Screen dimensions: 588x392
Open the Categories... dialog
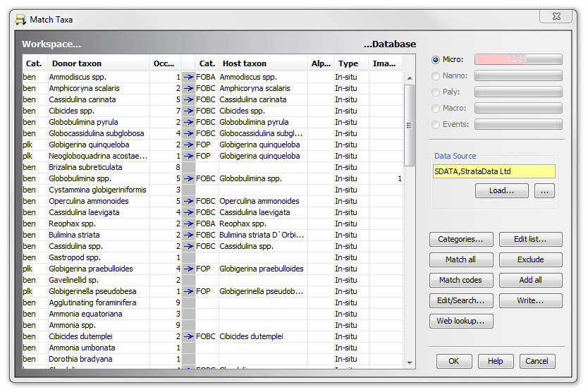point(461,239)
